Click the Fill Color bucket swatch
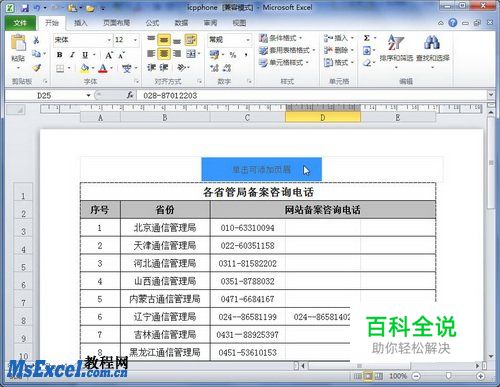The height and width of the screenshot is (387, 500). (x=85, y=69)
